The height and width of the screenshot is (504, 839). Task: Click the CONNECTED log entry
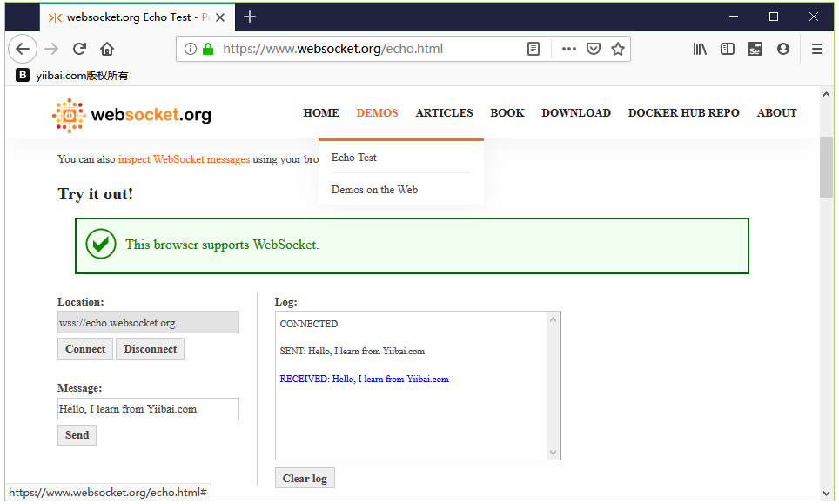coord(309,324)
